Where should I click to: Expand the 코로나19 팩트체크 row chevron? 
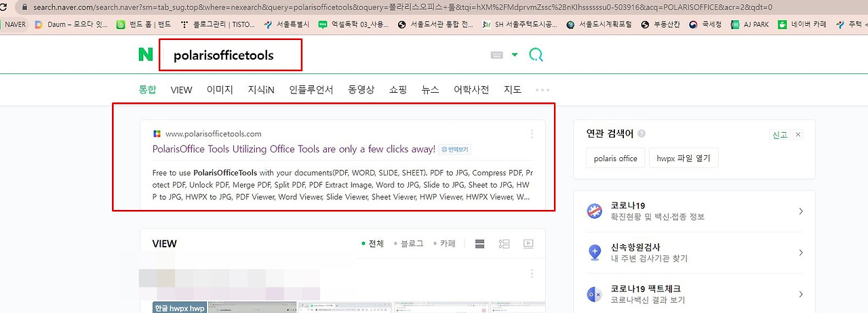(x=801, y=294)
